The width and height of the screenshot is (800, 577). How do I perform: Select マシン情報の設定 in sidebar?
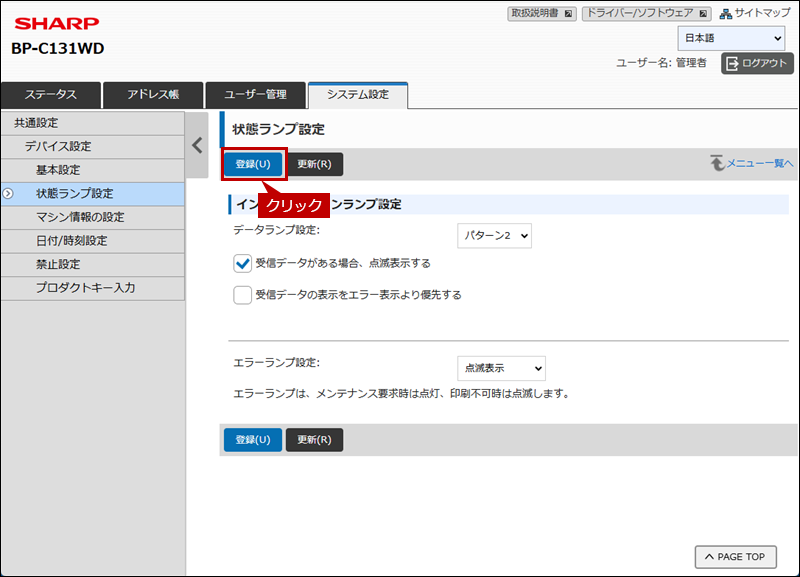[80, 217]
